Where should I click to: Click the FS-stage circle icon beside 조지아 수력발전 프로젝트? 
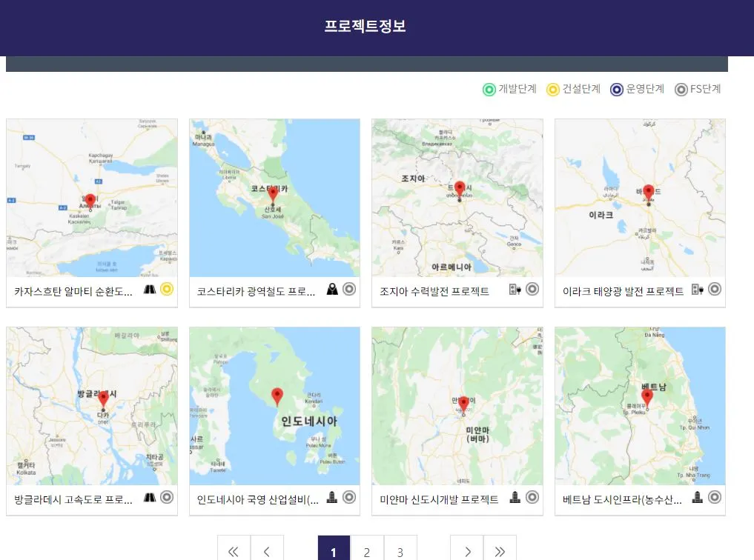tap(532, 290)
